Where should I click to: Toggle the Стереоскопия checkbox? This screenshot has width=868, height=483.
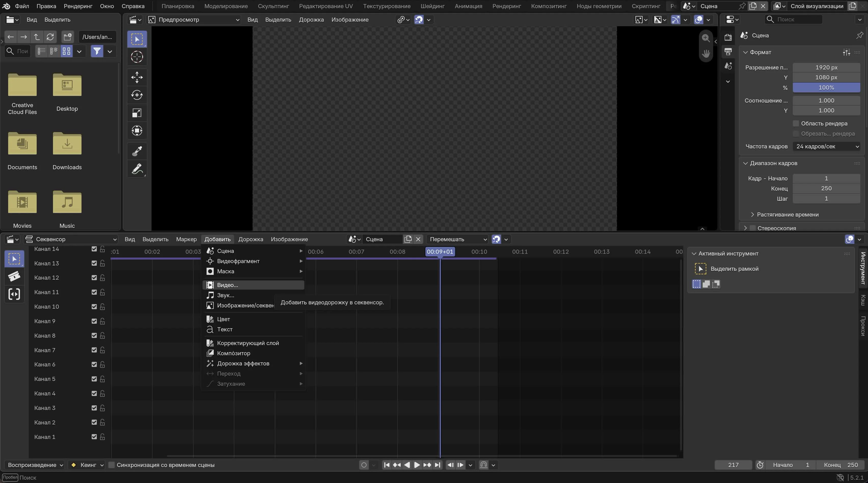[x=752, y=228]
